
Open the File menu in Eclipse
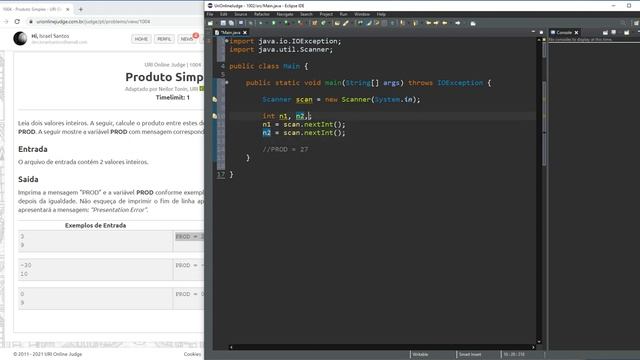point(210,14)
